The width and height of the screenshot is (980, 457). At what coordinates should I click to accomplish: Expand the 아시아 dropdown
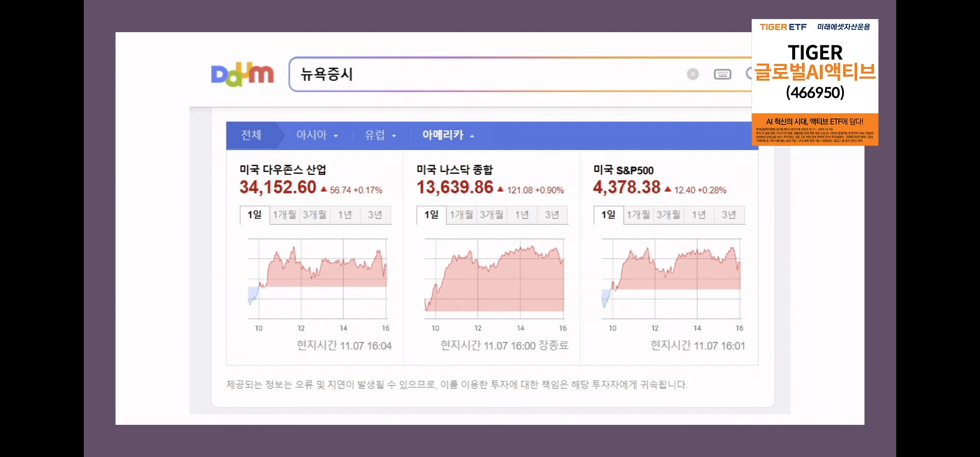(x=317, y=135)
